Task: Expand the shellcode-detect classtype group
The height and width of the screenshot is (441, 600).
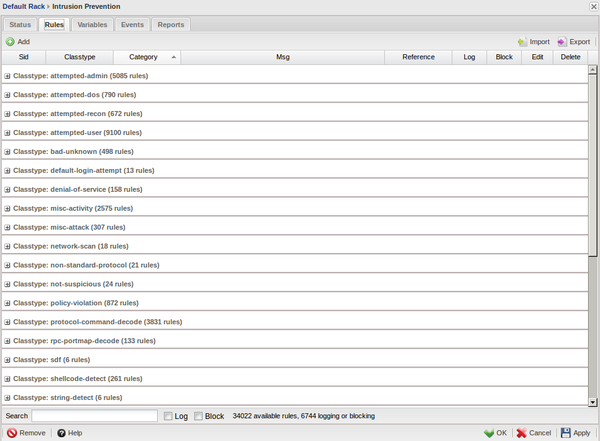Action: point(7,379)
